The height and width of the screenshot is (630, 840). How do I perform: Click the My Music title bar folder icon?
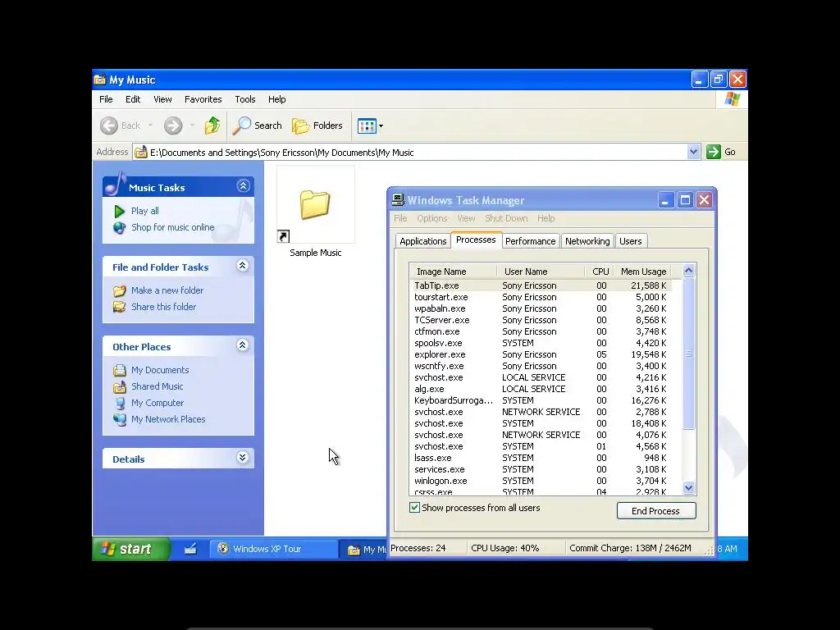pyautogui.click(x=99, y=80)
